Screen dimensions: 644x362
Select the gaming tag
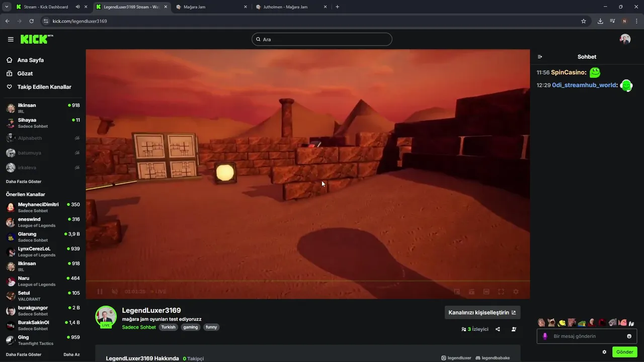(x=191, y=327)
